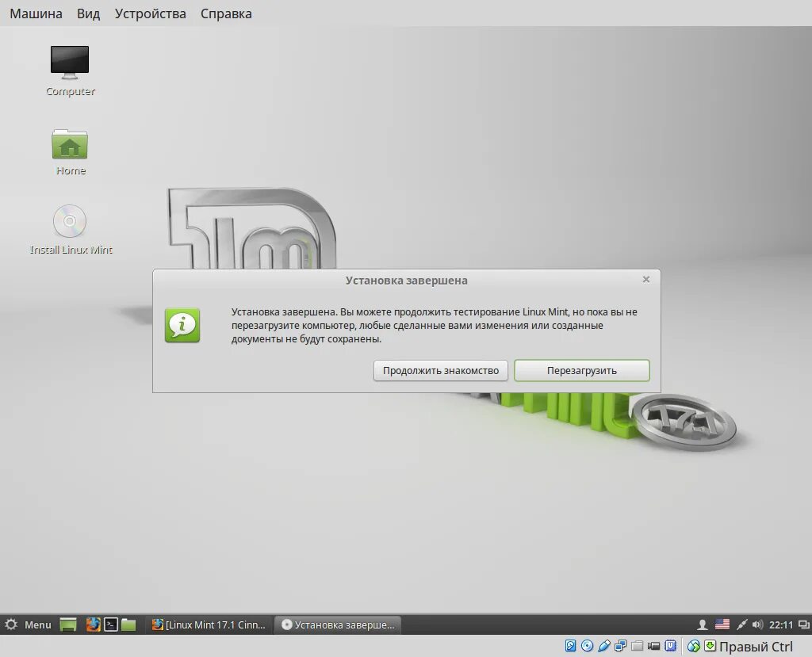Open the Mint Menu button
This screenshot has height=657, width=812.
point(29,625)
